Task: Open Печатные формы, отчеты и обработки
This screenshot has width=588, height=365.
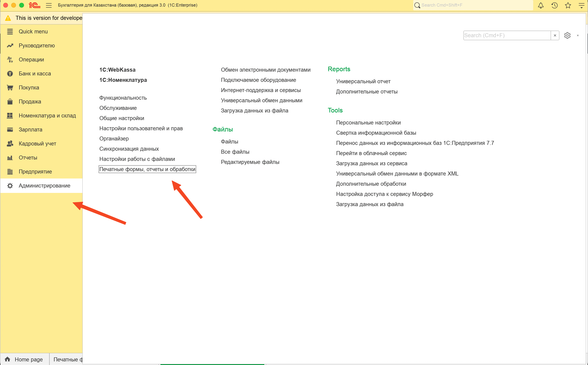Action: click(x=147, y=169)
